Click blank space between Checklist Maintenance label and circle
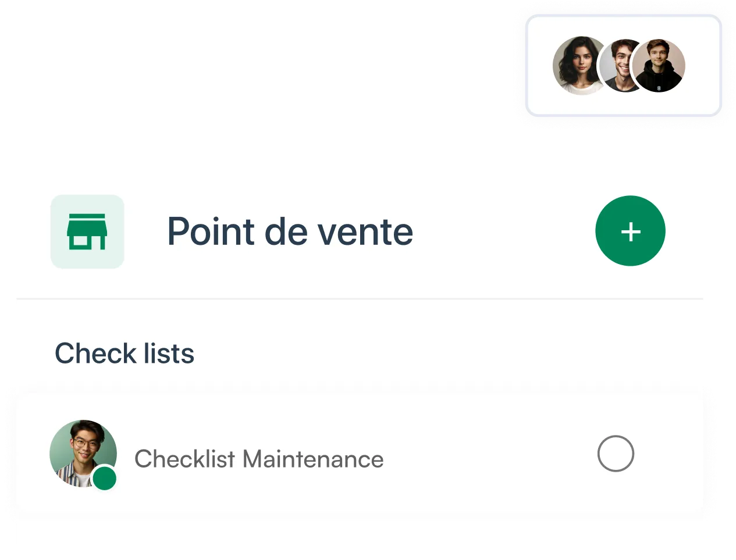Viewport: 736px width, 560px height. (x=489, y=458)
